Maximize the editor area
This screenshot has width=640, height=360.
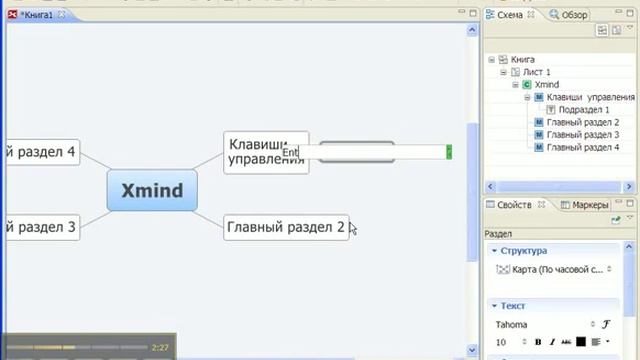tap(473, 13)
